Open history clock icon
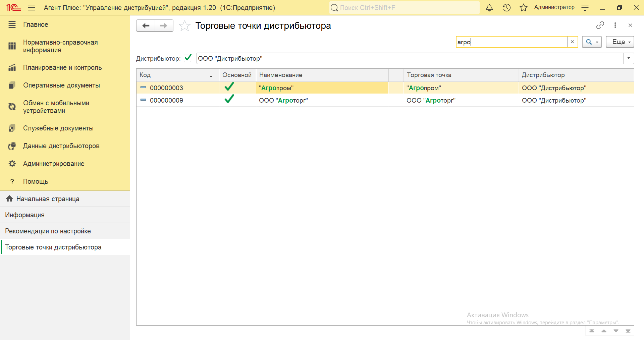The image size is (644, 340). pos(506,7)
